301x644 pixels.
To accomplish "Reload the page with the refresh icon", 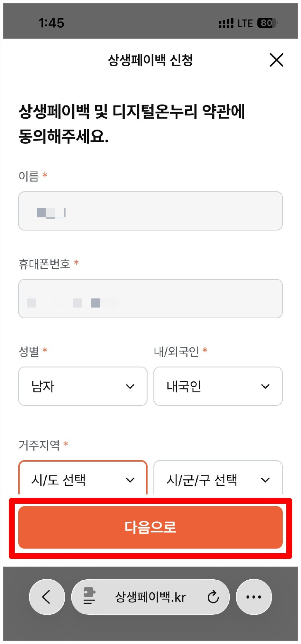I will [x=213, y=597].
